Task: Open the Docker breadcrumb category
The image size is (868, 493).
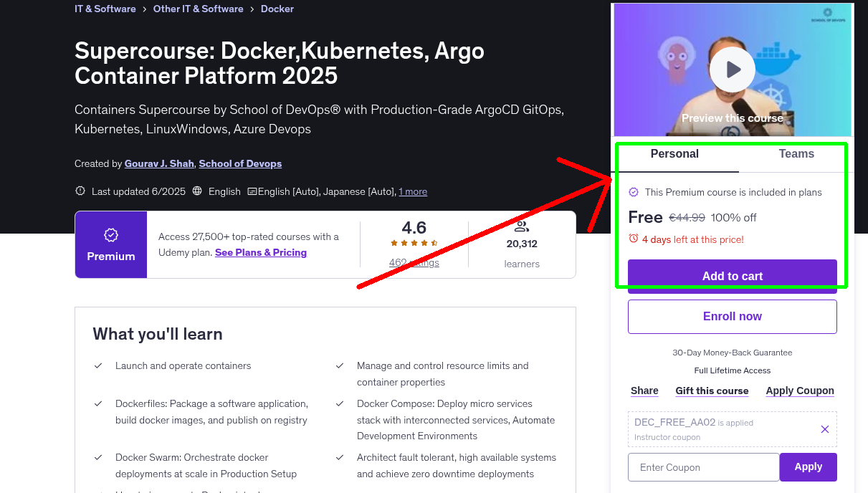Action: [277, 9]
